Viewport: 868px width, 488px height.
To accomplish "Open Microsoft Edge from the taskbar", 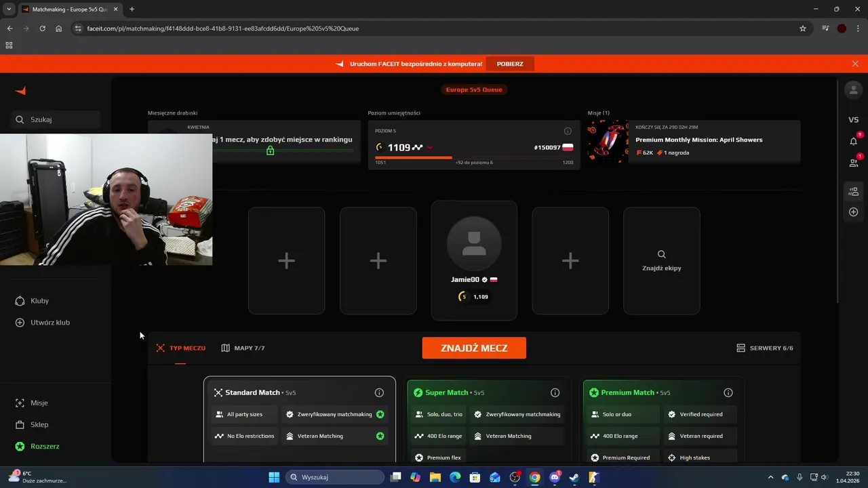I will pos(455,477).
